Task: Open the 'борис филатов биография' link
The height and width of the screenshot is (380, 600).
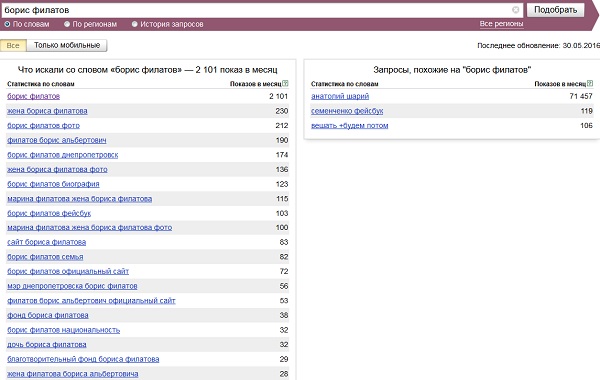Action: pyautogui.click(x=53, y=184)
